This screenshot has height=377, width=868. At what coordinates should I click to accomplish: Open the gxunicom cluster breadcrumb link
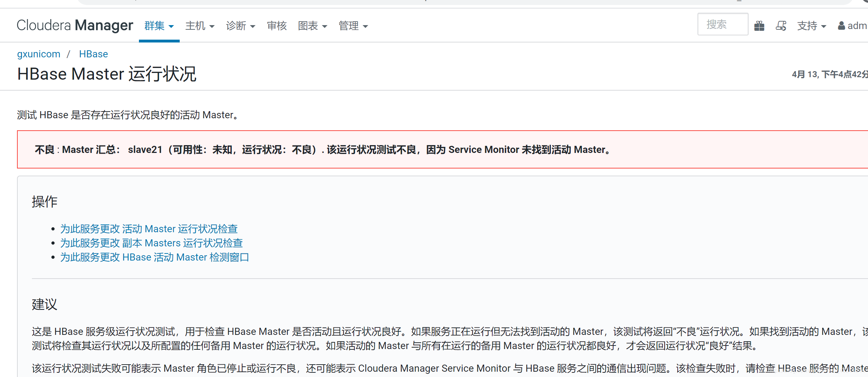tap(39, 54)
